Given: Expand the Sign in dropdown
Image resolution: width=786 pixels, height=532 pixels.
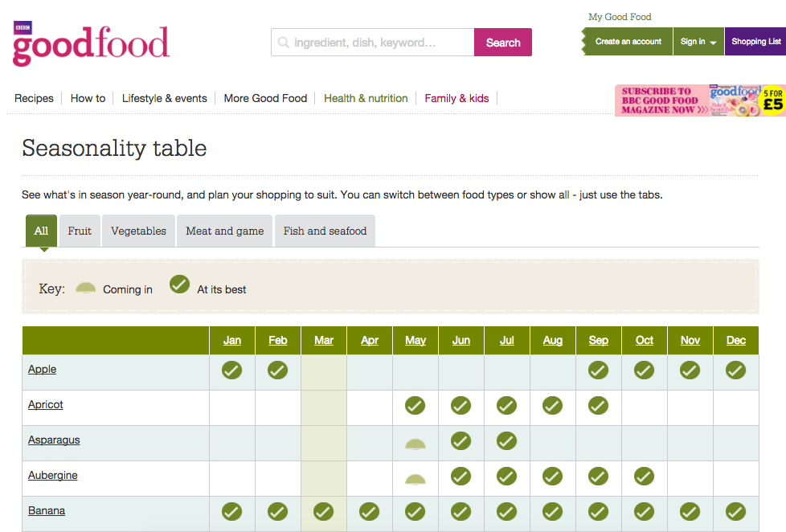Looking at the screenshot, I should point(698,42).
